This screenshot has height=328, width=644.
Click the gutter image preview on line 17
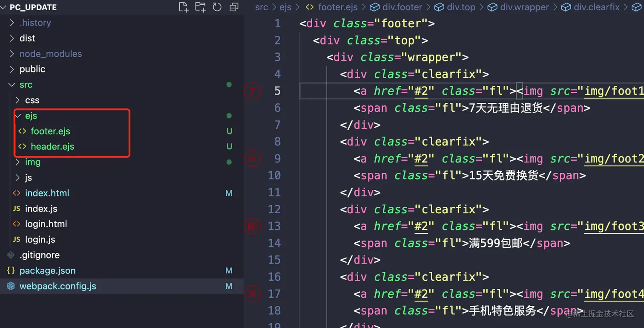(252, 294)
